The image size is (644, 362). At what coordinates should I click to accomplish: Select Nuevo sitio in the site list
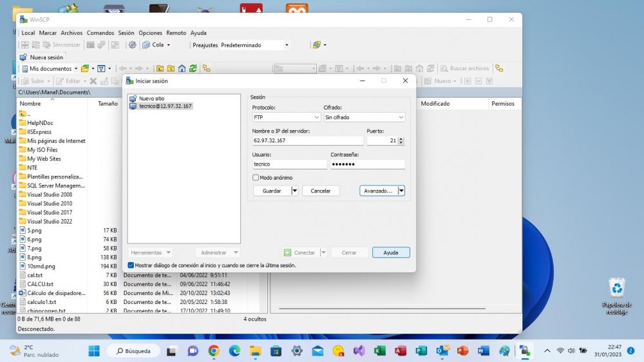(x=151, y=99)
